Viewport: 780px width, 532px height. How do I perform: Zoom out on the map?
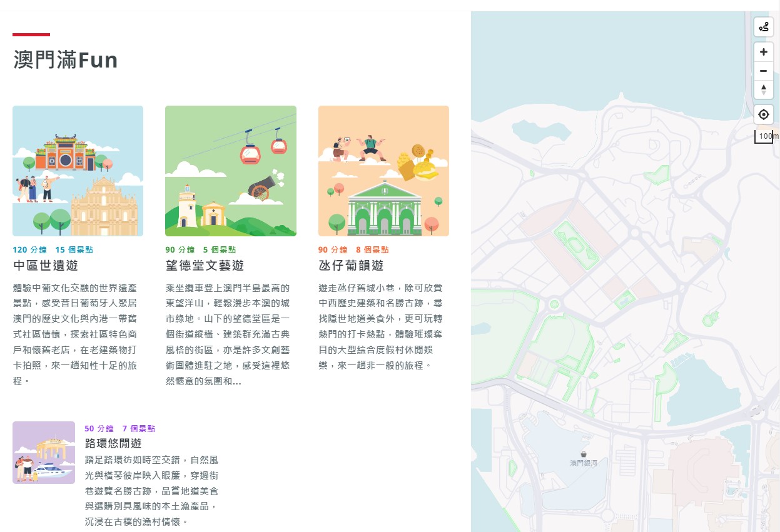763,71
